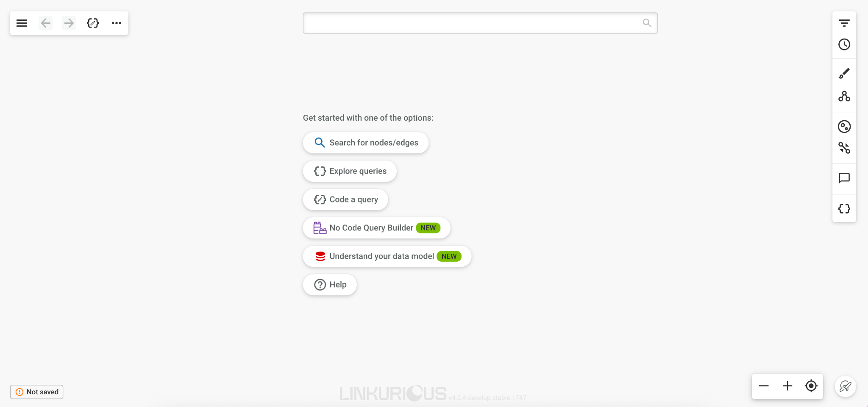This screenshot has width=868, height=407.
Task: Open the comments speech bubble panel
Action: pyautogui.click(x=844, y=178)
